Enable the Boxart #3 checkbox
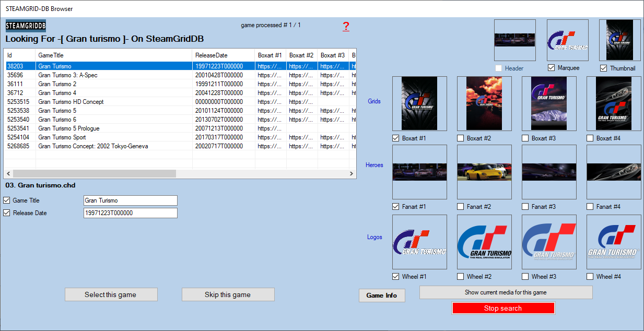Screen dimensions: 644x331 (x=525, y=138)
